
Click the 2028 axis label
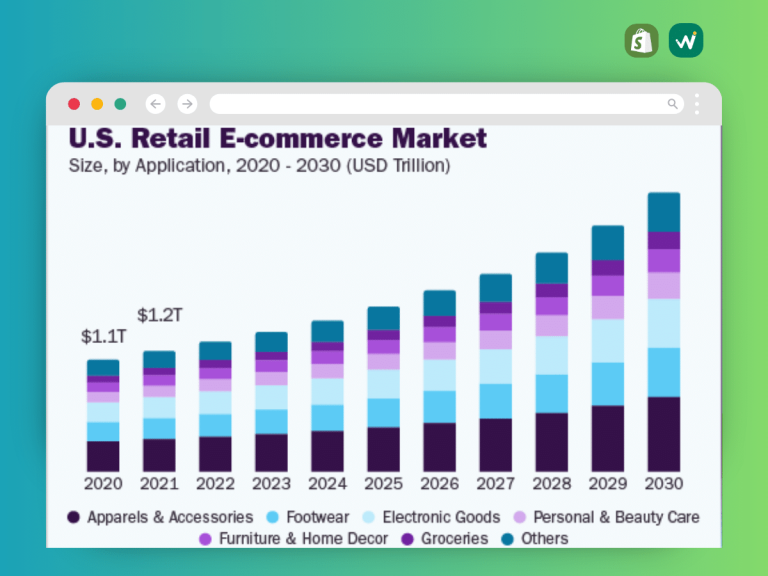pyautogui.click(x=552, y=484)
